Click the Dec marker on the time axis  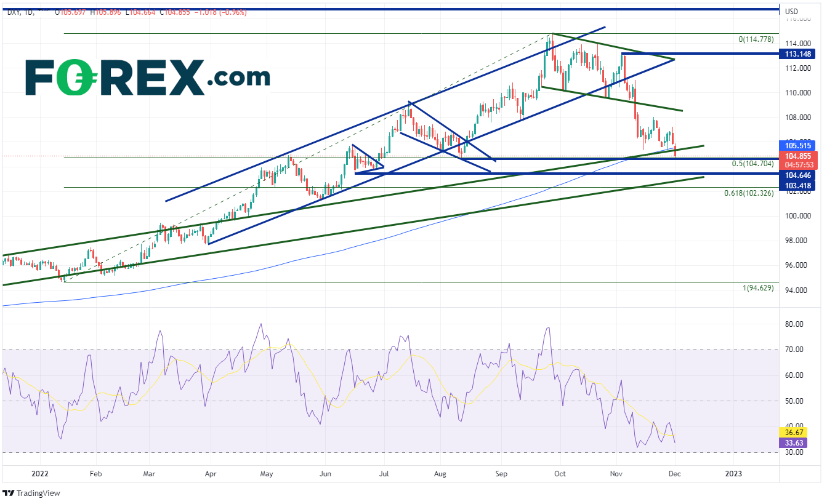675,474
